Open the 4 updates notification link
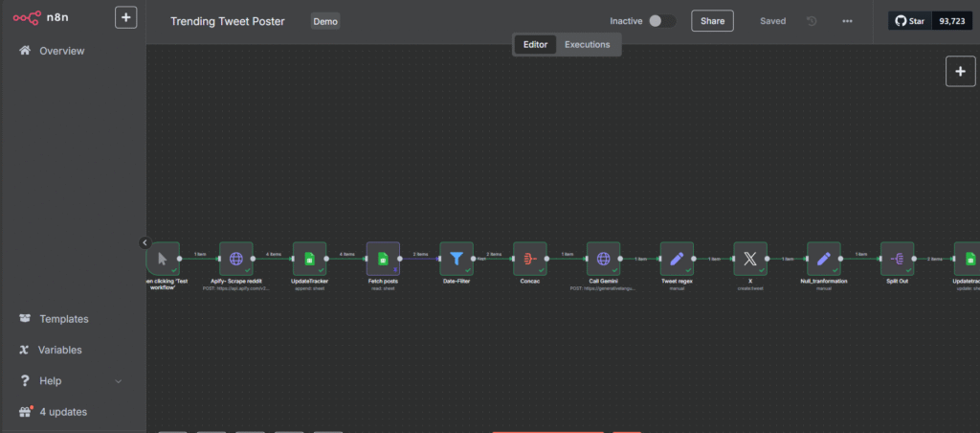The width and height of the screenshot is (980, 433). click(x=62, y=412)
